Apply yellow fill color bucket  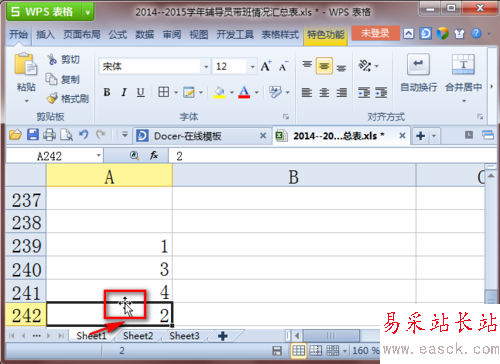[x=219, y=92]
